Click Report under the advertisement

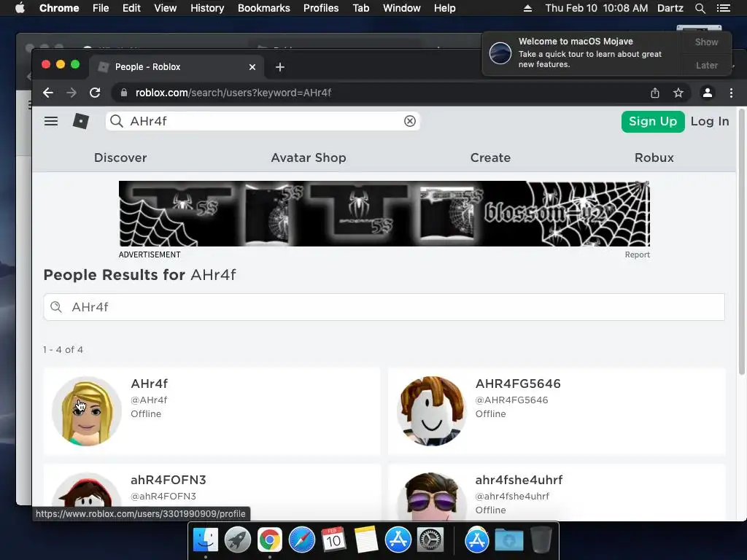(x=637, y=254)
